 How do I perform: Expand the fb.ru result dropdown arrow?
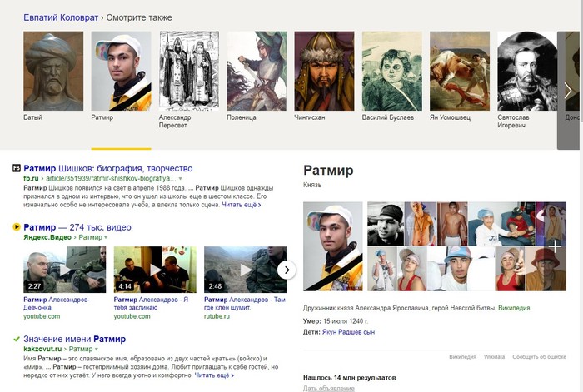(x=181, y=179)
